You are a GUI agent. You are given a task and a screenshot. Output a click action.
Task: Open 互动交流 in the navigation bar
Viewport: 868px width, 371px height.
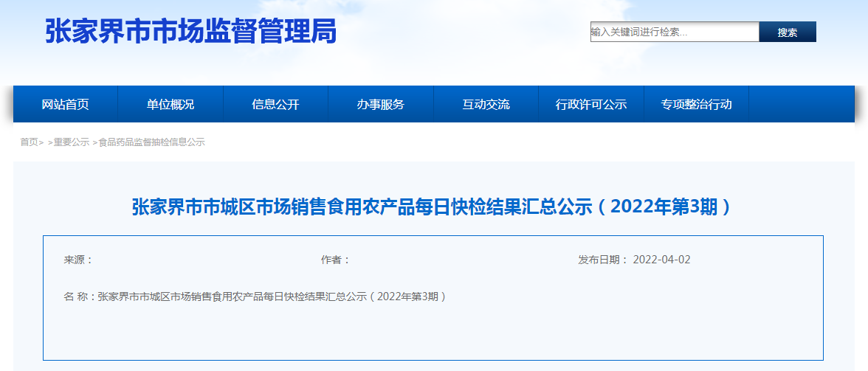pos(486,104)
